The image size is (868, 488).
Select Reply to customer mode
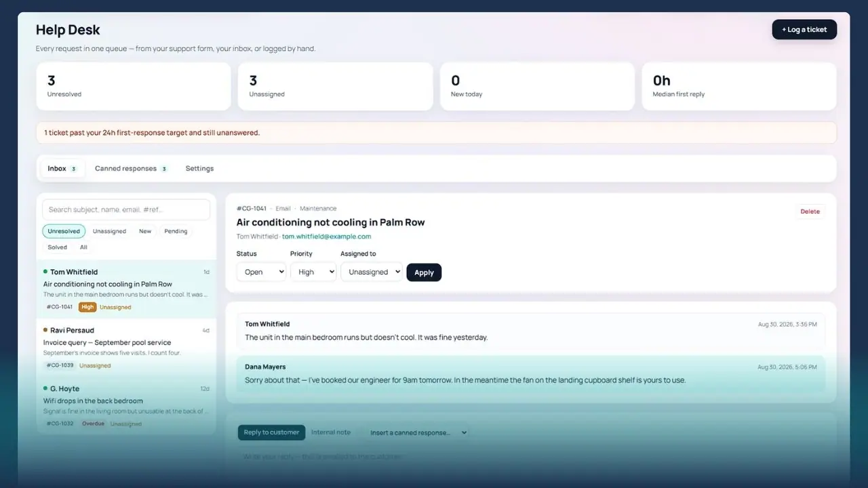point(271,432)
